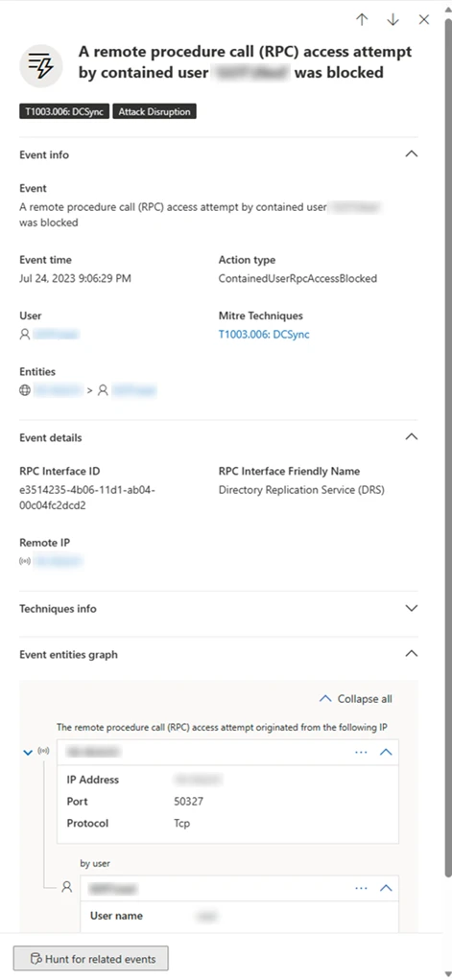The width and height of the screenshot is (452, 980).
Task: Collapse the IP tree node chevron
Action: click(x=28, y=753)
